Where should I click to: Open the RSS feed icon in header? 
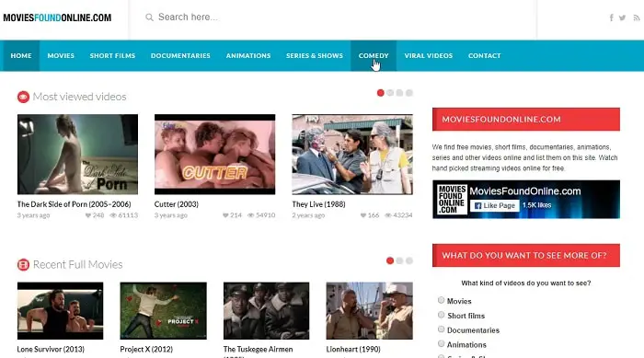click(637, 17)
